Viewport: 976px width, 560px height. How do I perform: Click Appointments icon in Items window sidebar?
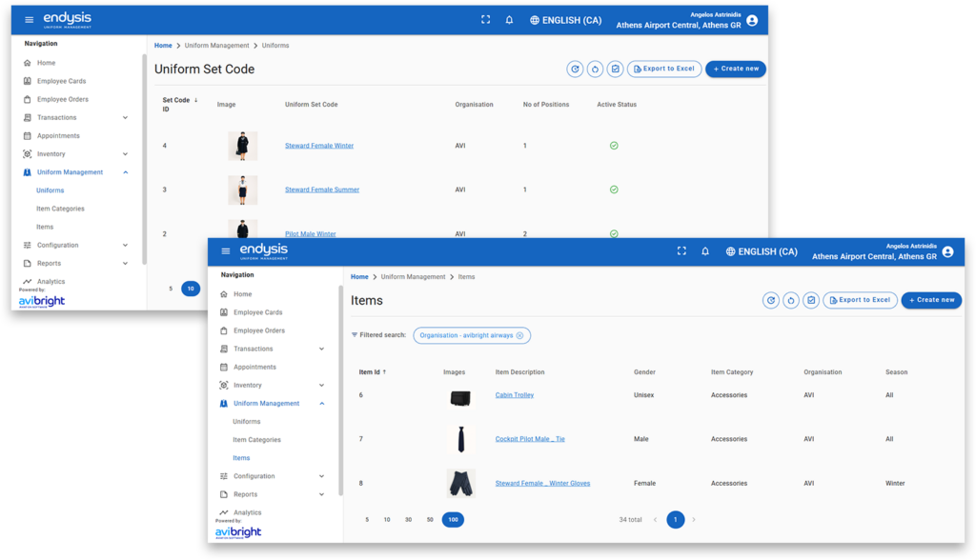[x=223, y=367]
